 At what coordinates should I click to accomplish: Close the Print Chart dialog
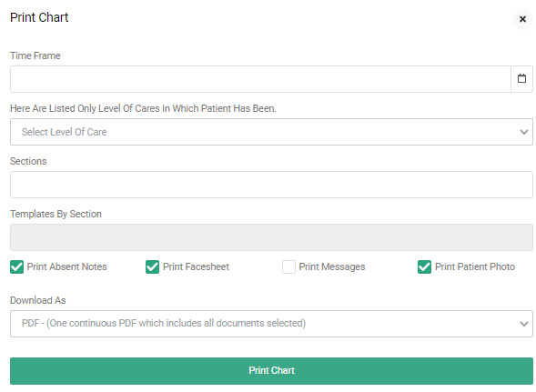pos(522,19)
